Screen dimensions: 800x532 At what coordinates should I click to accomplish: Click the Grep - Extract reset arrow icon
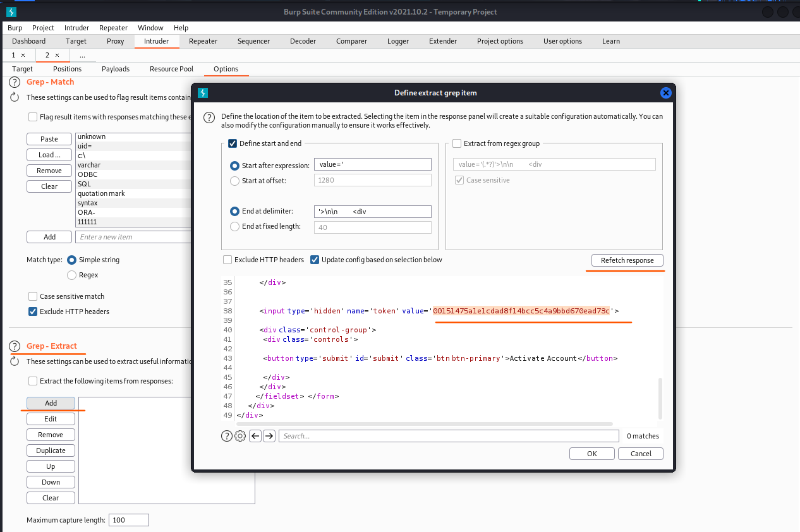click(14, 361)
